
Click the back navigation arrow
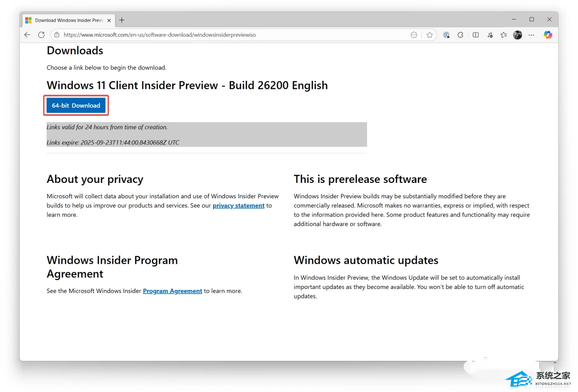click(x=28, y=35)
